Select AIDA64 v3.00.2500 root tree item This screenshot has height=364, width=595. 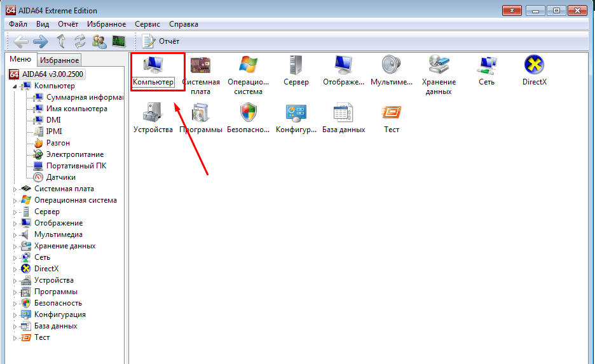pos(46,74)
